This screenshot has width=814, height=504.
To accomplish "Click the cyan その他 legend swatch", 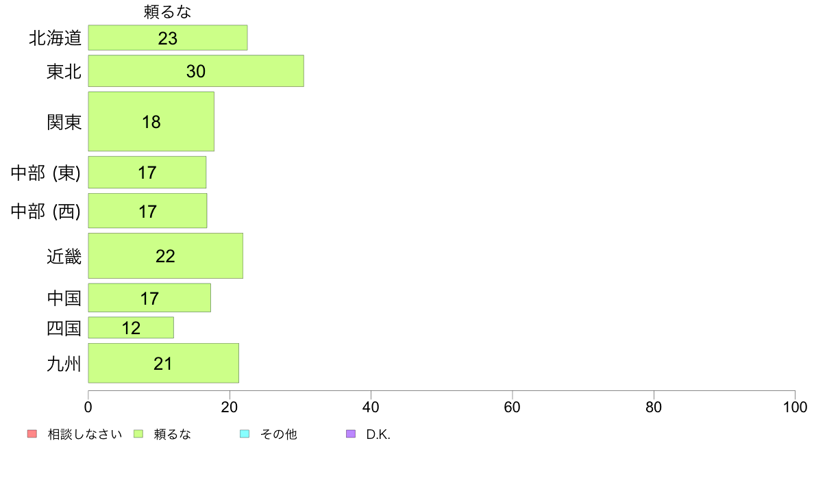I will point(245,434).
